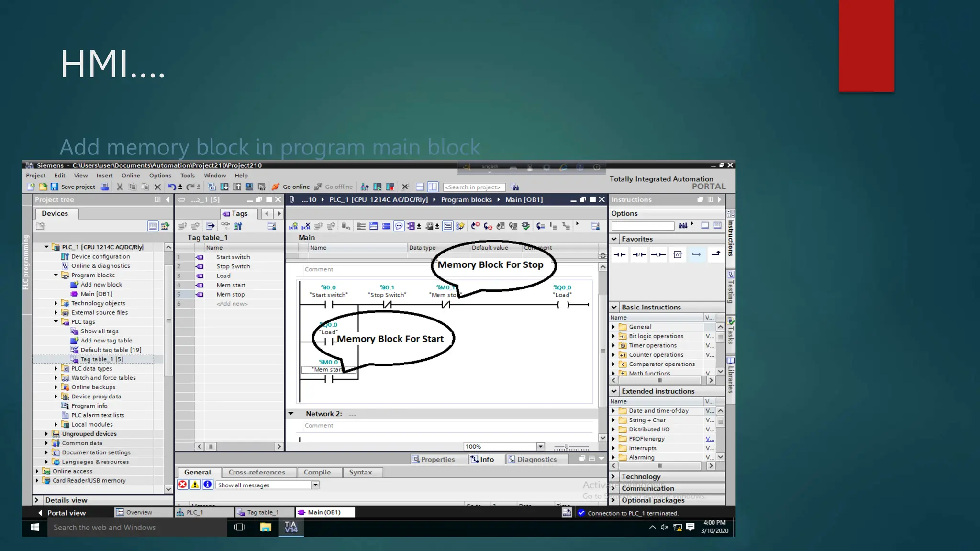This screenshot has width=980, height=551.
Task: Open the Options menu
Action: pyautogui.click(x=160, y=176)
